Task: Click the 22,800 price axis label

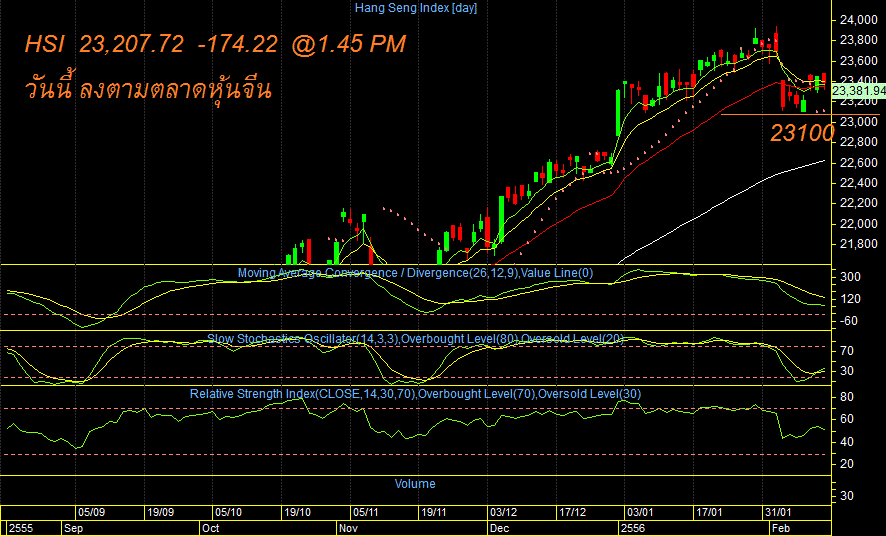Action: coord(859,142)
